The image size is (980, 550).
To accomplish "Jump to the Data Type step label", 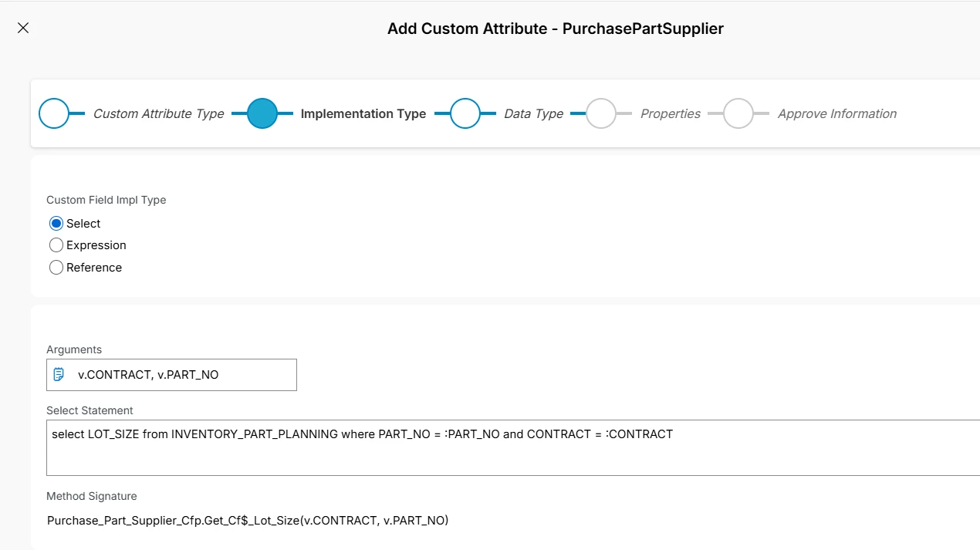I will point(533,113).
